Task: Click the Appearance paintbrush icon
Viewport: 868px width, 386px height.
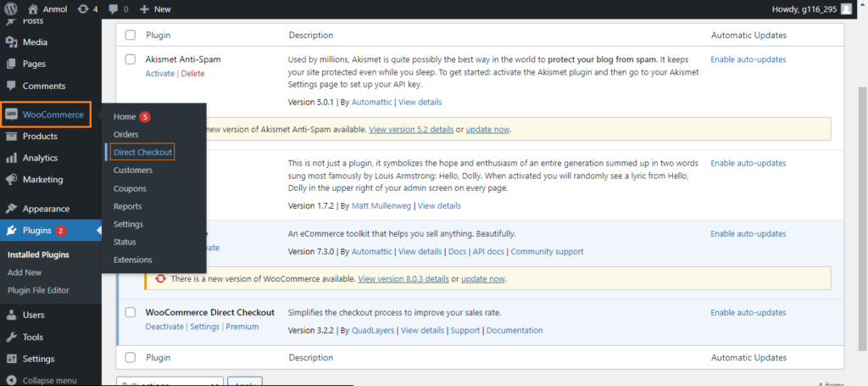Action: point(11,209)
